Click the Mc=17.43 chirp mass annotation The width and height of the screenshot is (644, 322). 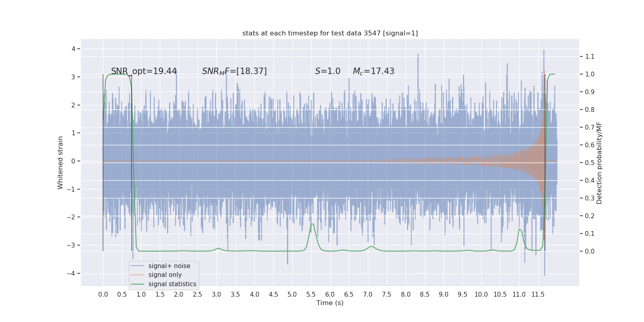click(374, 71)
